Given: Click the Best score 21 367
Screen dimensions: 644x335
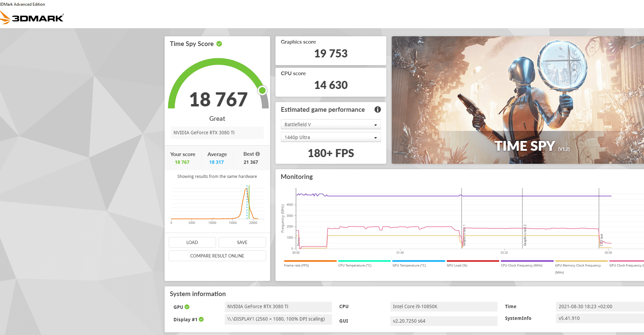Looking at the screenshot, I should (251, 162).
